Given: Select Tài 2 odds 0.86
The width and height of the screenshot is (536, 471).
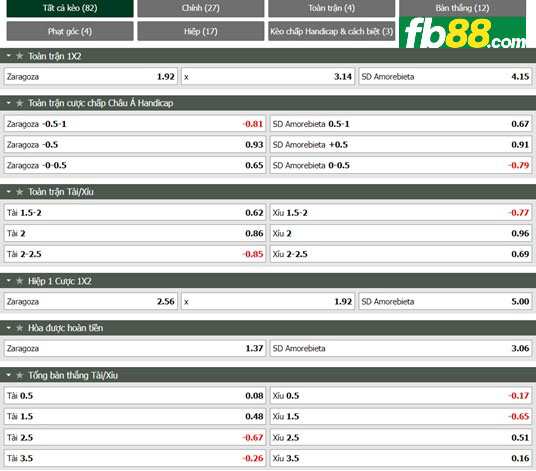Looking at the screenshot, I should [135, 233].
